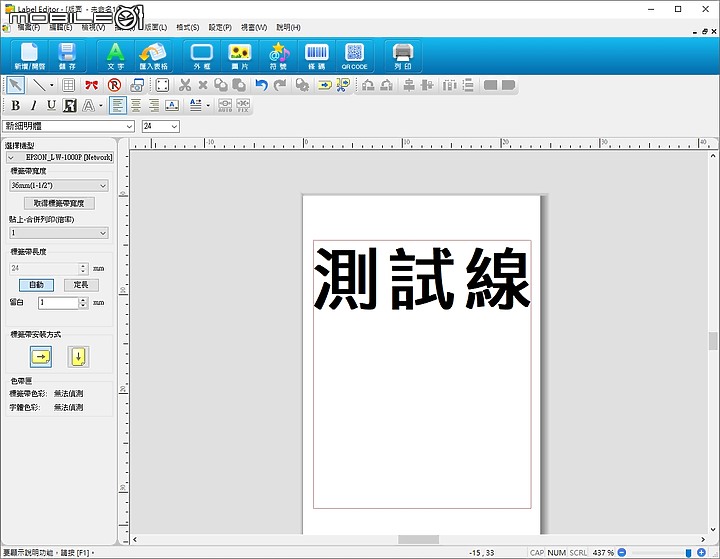Screen dimensions: 720x559
Task: Click the yellow label arrow icon
Action: click(x=325, y=85)
